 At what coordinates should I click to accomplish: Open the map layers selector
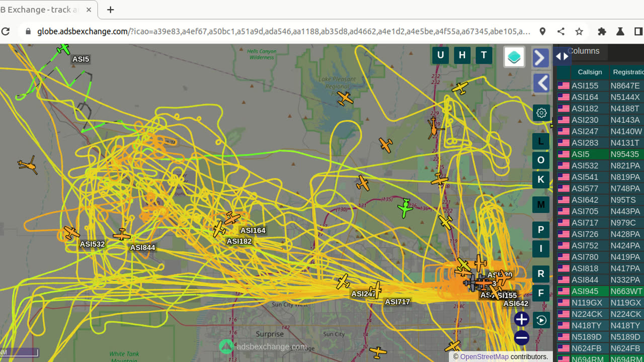514,57
